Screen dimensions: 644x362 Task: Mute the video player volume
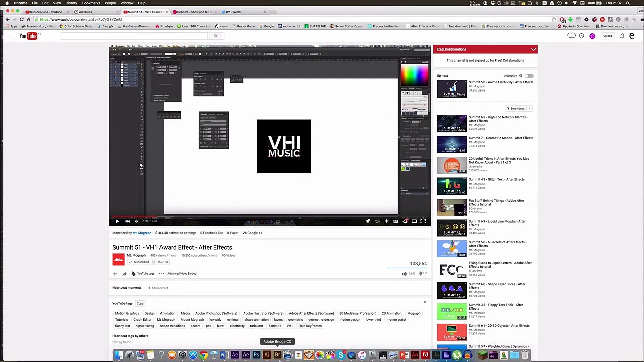point(136,221)
